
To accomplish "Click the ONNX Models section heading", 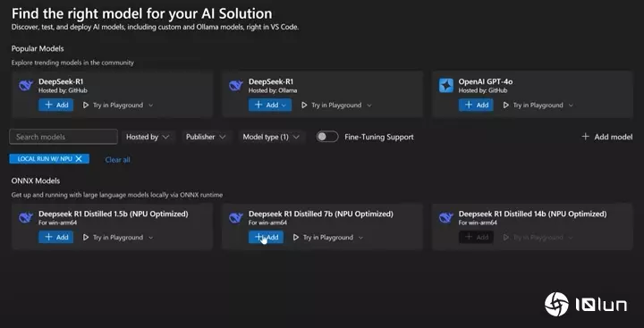I will [x=36, y=181].
